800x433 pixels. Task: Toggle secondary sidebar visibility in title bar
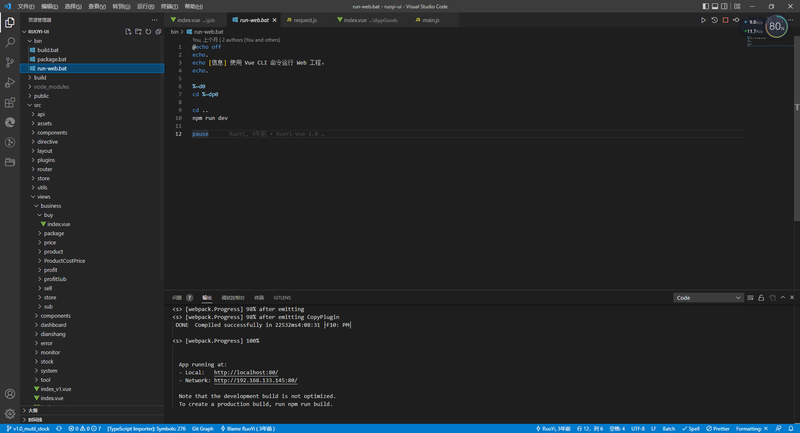coord(724,7)
